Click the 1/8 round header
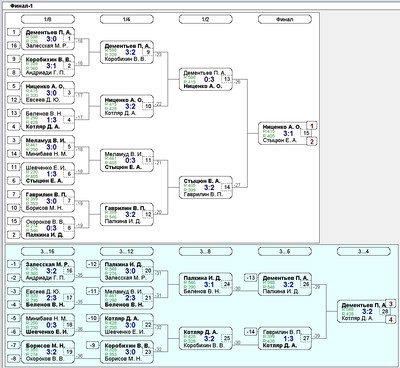This screenshot has width=400, height=368. (48, 19)
